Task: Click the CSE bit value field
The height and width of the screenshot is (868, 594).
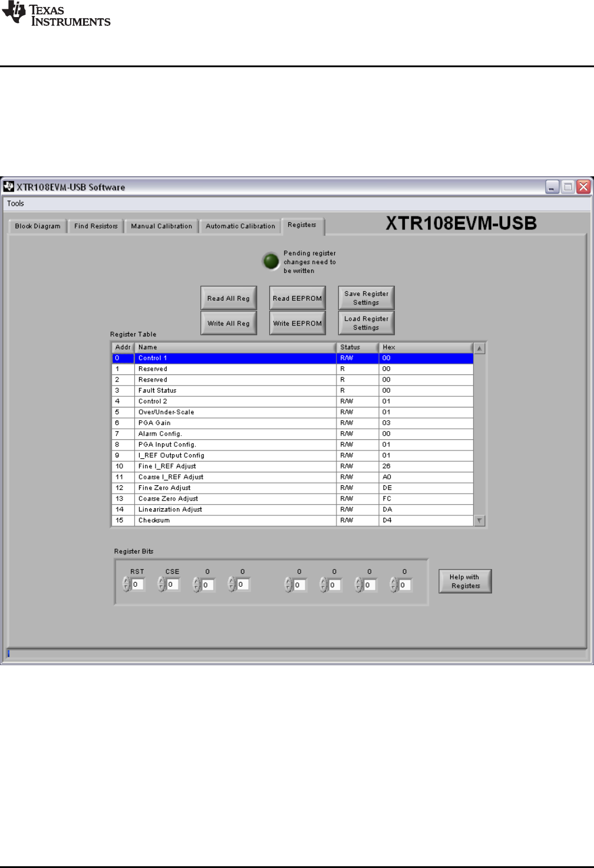Action: [173, 584]
